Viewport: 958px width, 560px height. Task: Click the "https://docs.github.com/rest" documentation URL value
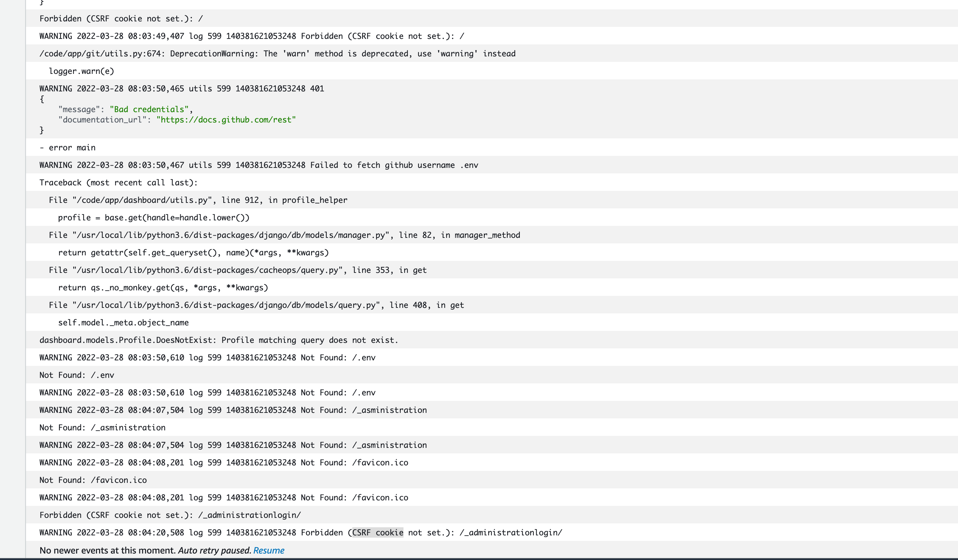226,120
